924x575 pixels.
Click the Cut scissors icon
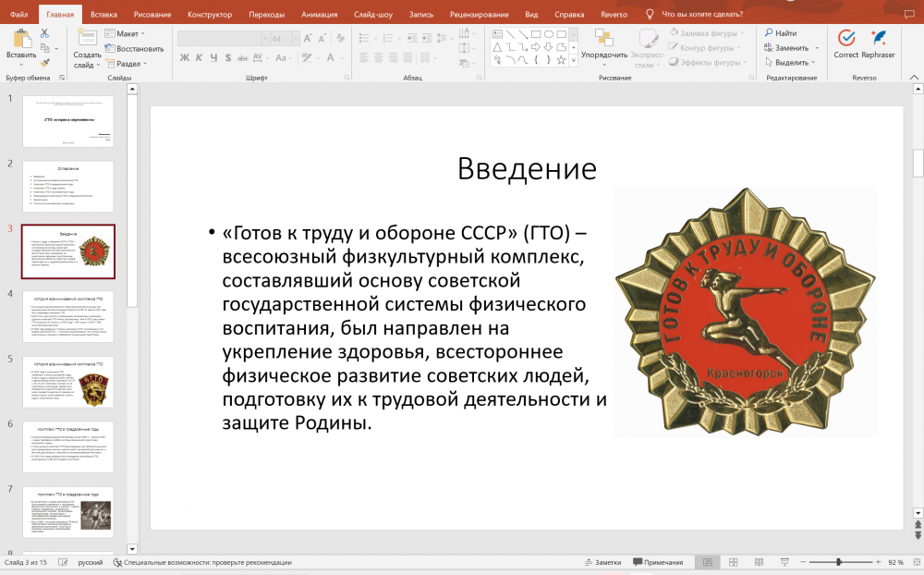[x=43, y=33]
